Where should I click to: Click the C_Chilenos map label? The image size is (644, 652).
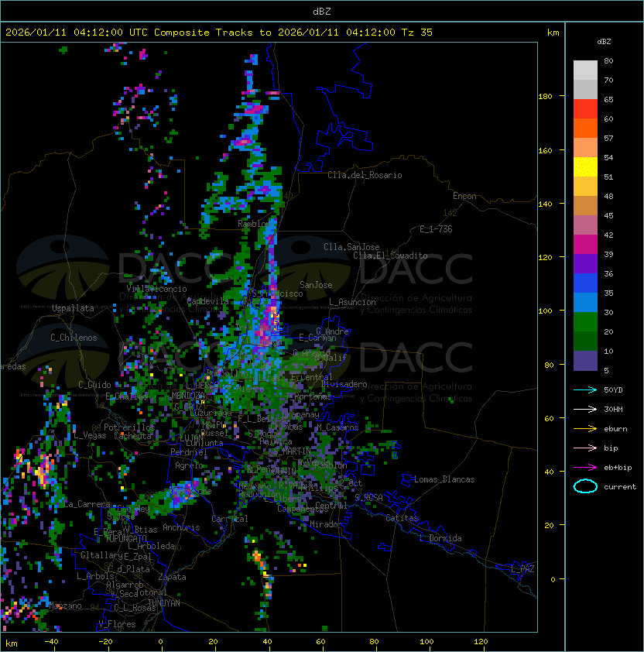coord(74,338)
